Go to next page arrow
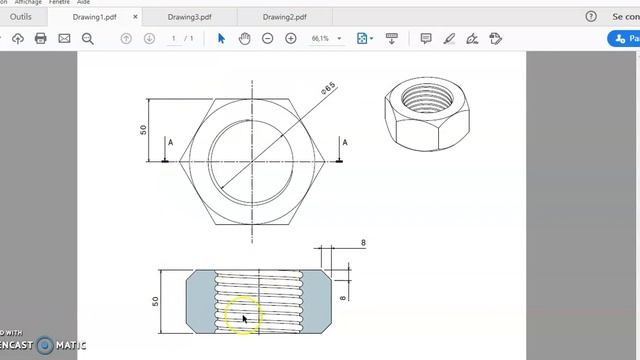640x360 pixels. pos(149,39)
